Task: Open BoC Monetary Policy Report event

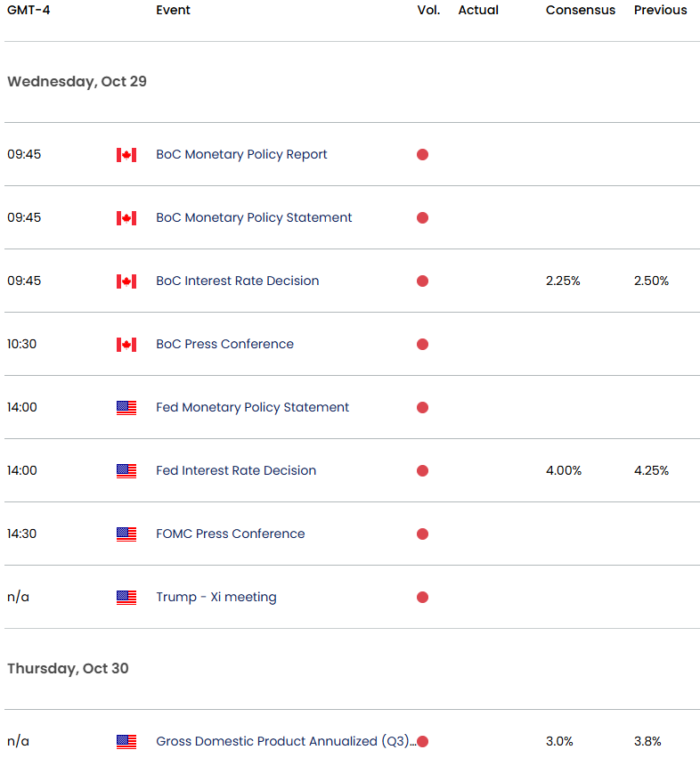Action: [241, 155]
